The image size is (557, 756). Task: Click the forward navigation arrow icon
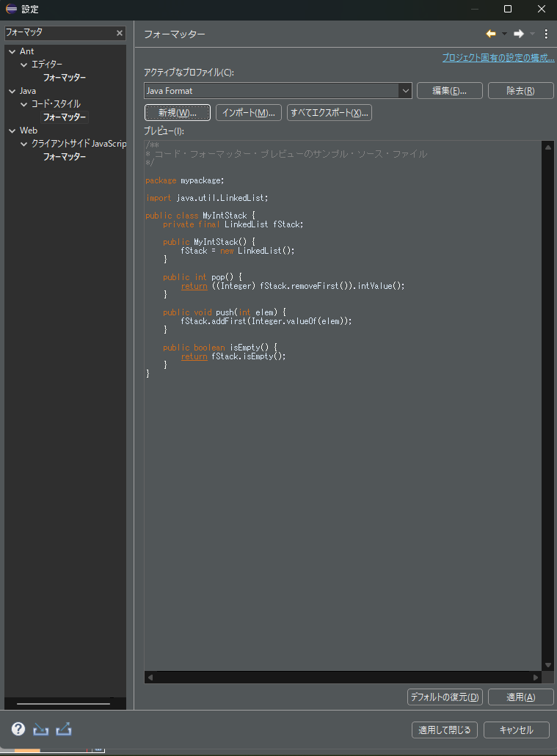[x=518, y=34]
